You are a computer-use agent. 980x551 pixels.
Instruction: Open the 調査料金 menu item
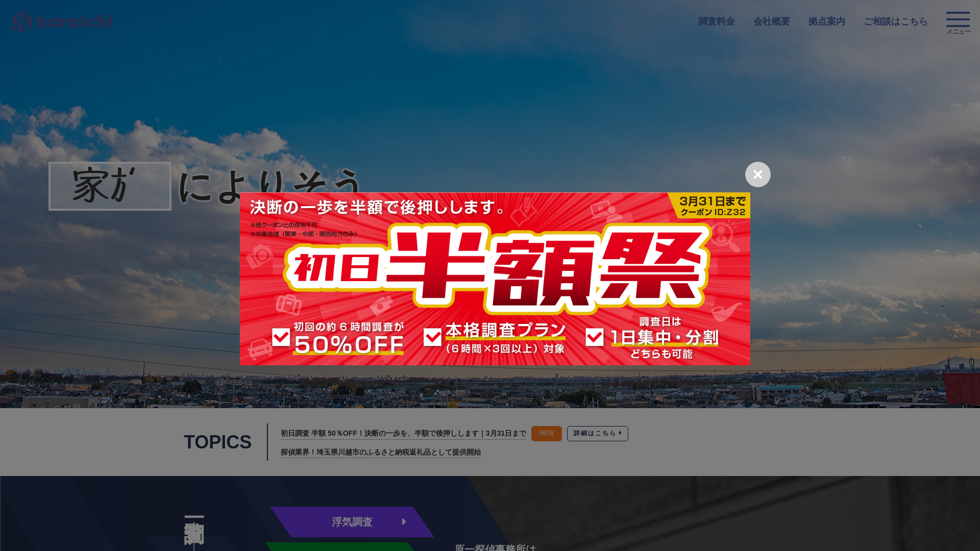(x=716, y=21)
